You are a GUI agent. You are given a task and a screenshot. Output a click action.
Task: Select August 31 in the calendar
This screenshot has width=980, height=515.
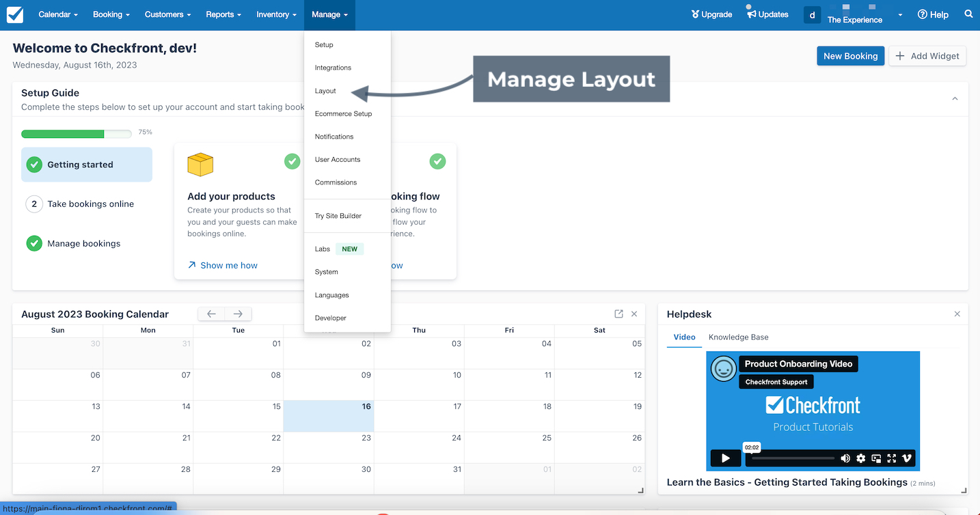pyautogui.click(x=419, y=479)
